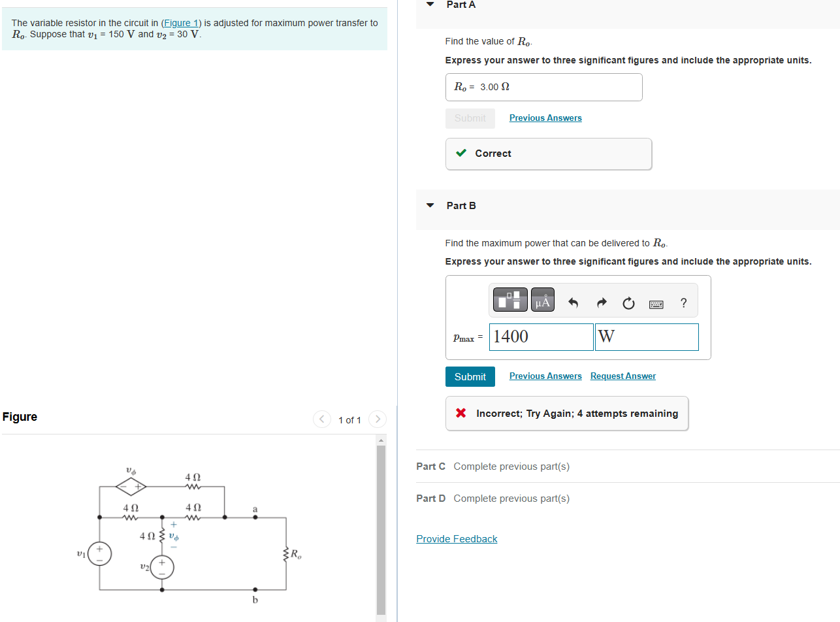Submit the Part B answer
The width and height of the screenshot is (840, 622).
470,376
